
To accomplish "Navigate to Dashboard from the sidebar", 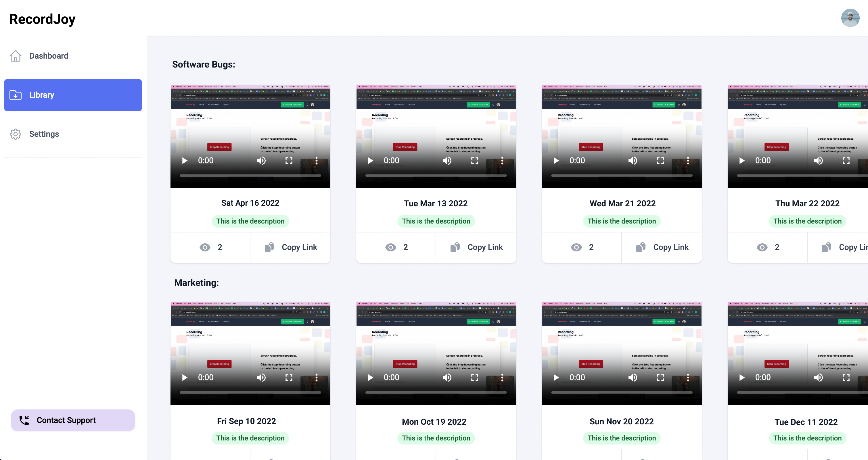I will click(x=49, y=56).
